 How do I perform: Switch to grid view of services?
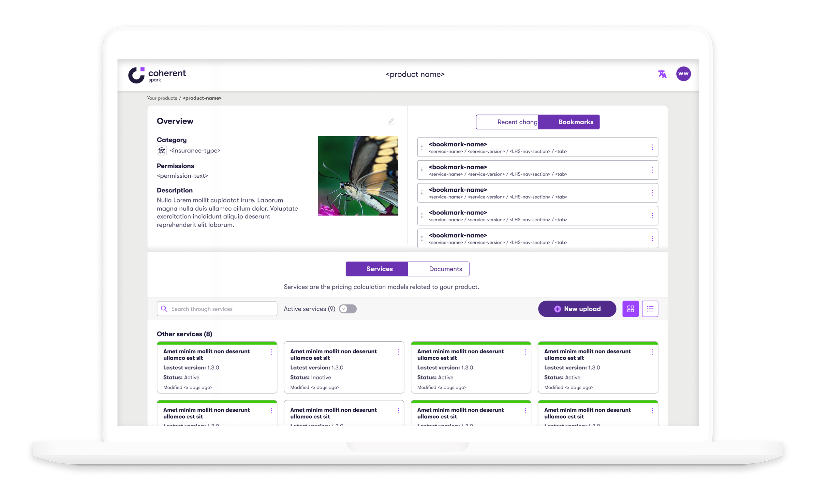(x=630, y=309)
